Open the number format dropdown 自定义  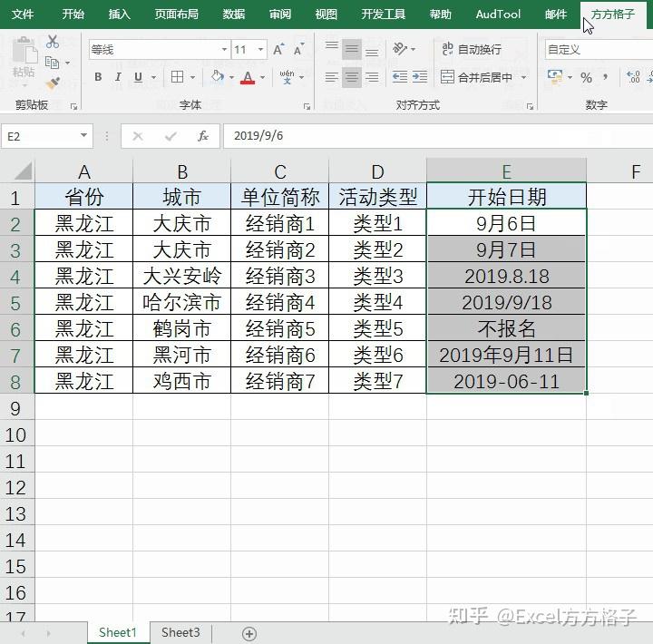click(x=599, y=50)
